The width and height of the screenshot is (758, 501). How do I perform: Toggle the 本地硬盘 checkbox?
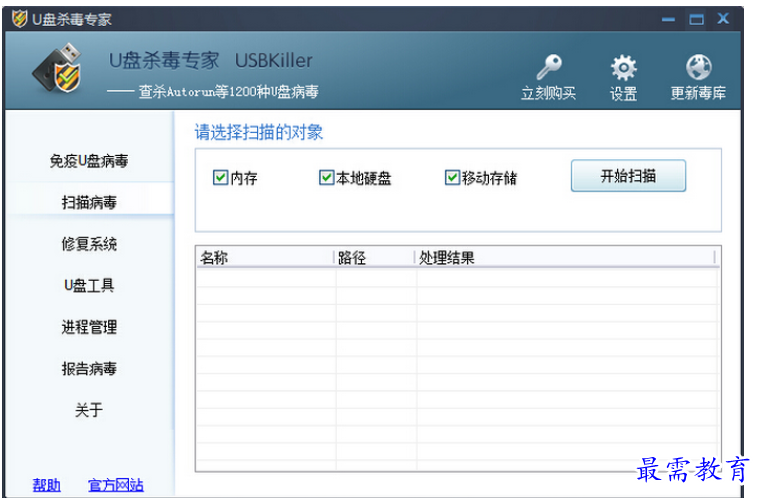click(x=326, y=177)
